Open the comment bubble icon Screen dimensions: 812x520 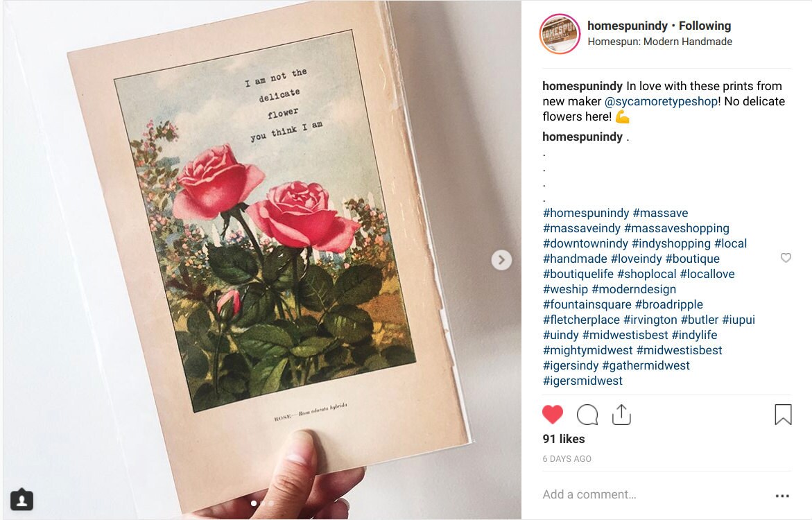coord(587,415)
